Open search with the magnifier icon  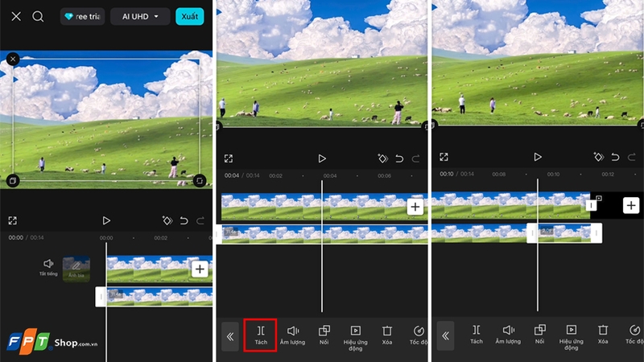tap(38, 16)
